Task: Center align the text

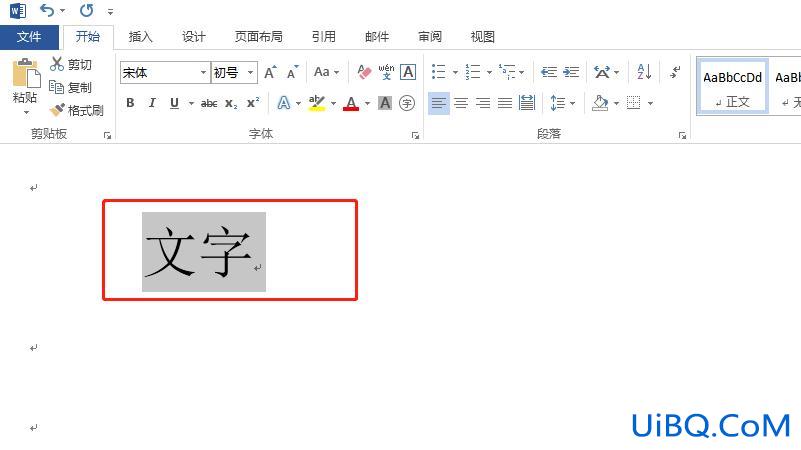Action: tap(461, 103)
